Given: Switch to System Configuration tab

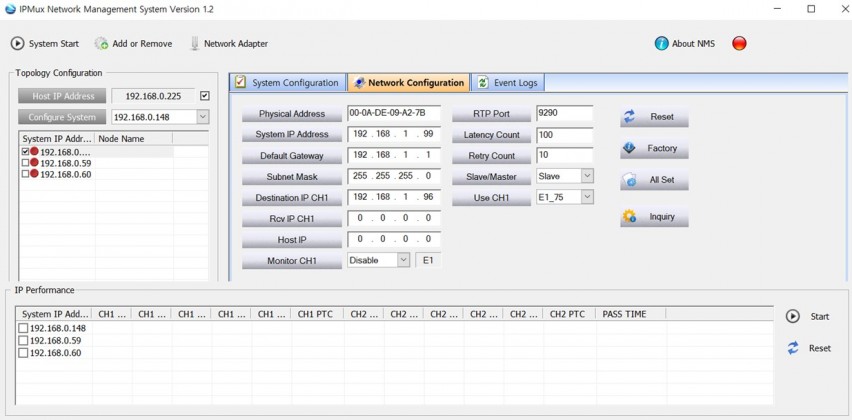Looking at the screenshot, I should (287, 83).
